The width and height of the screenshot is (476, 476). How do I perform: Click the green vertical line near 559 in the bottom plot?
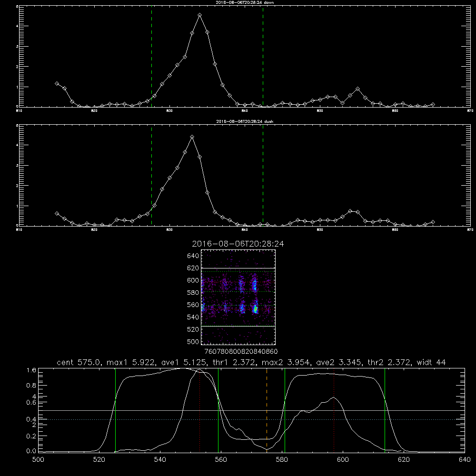coord(218,410)
